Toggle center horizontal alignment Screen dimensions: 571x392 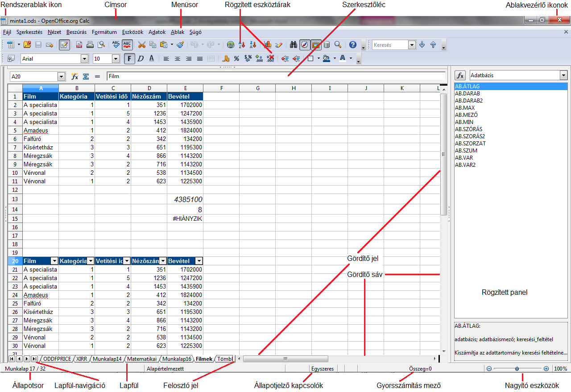pyautogui.click(x=178, y=58)
